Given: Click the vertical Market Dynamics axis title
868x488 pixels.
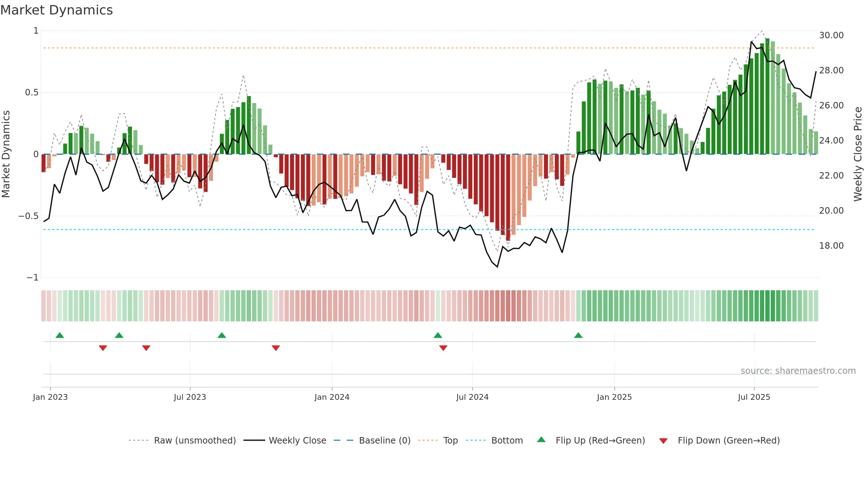Looking at the screenshot, I should (x=6, y=154).
